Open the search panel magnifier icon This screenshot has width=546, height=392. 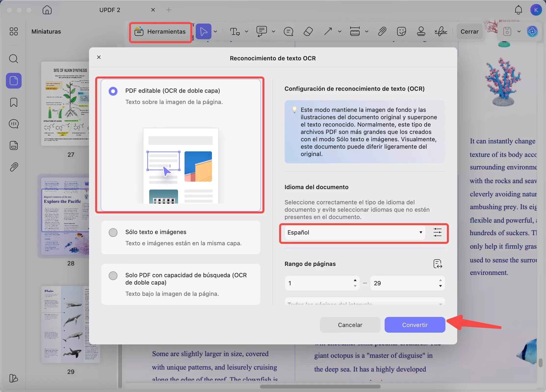(13, 59)
